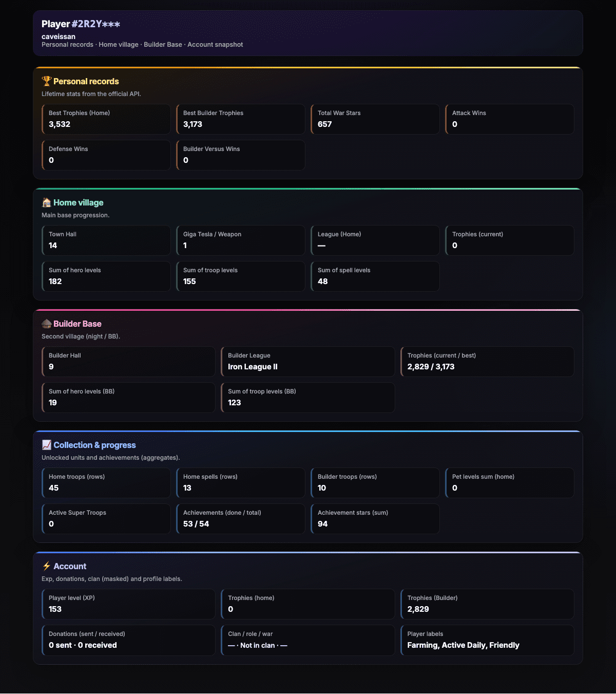
Task: Click the caveissan player name text
Action: (x=59, y=36)
